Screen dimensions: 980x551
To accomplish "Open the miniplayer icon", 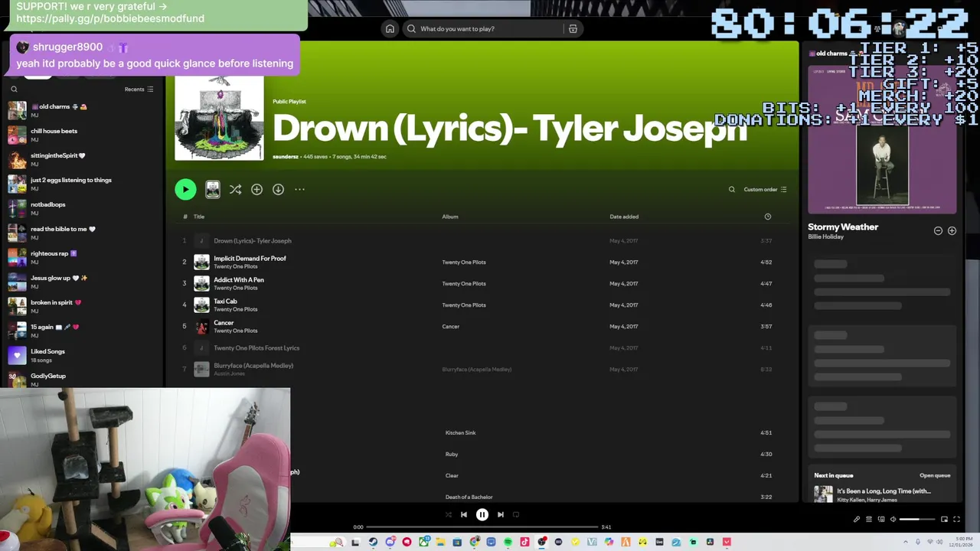I will pos(944,520).
